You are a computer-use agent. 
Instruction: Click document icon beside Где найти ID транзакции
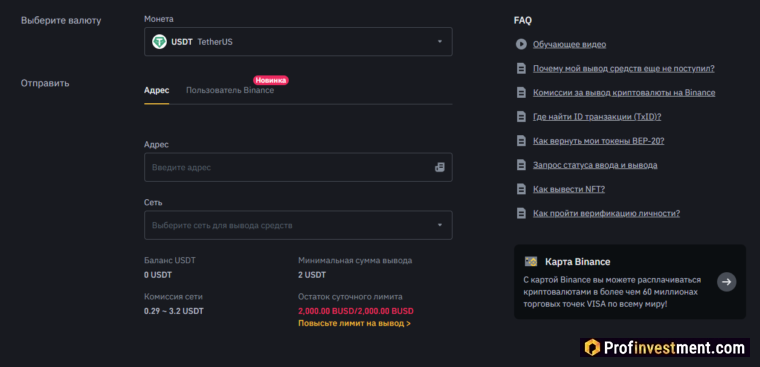tap(521, 117)
